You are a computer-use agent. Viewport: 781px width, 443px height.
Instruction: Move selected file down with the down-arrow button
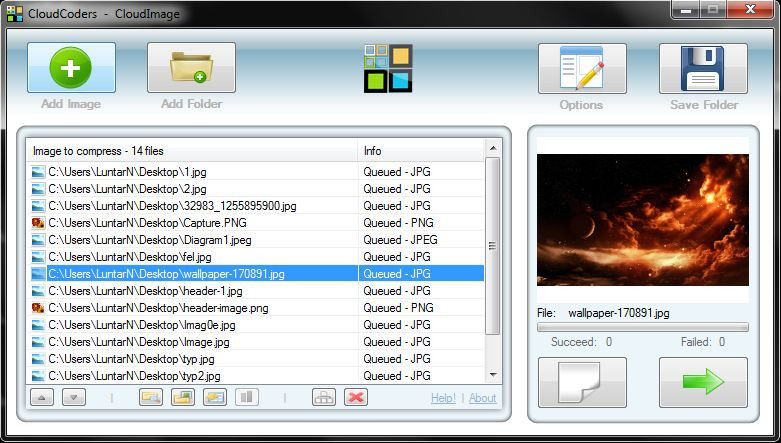click(74, 397)
